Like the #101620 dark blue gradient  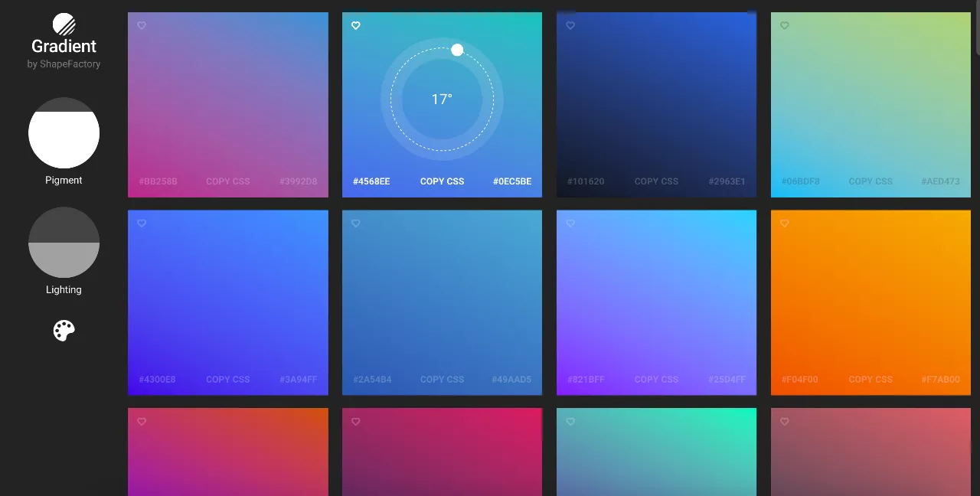(x=570, y=25)
